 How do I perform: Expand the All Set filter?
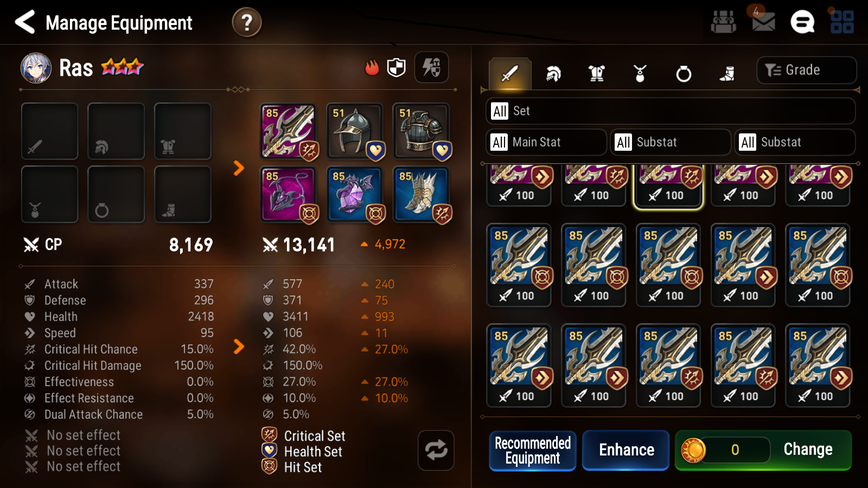coord(671,111)
